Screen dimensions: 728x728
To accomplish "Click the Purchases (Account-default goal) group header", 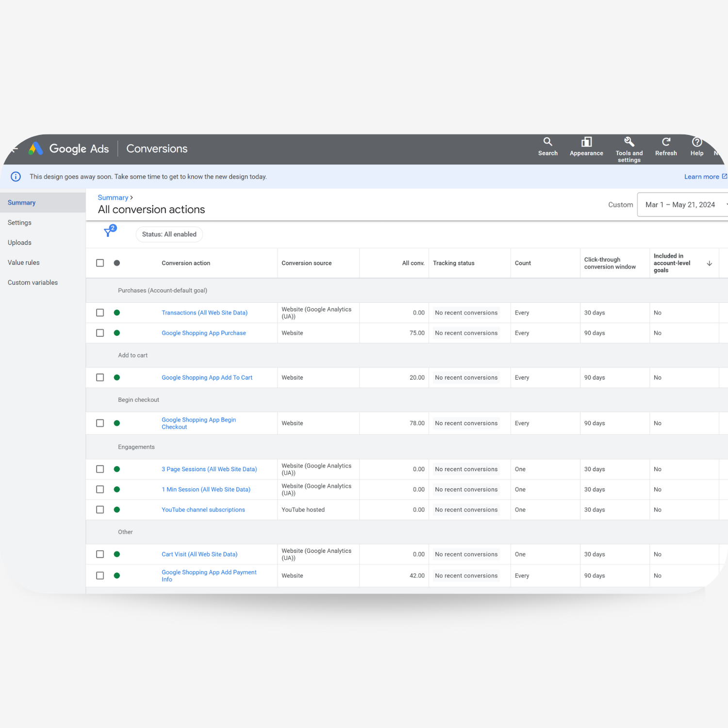I will pyautogui.click(x=163, y=290).
